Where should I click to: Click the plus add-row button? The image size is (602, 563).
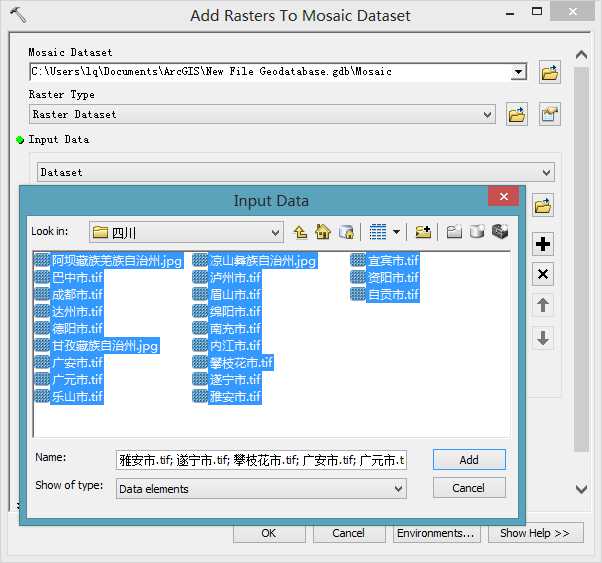(542, 244)
